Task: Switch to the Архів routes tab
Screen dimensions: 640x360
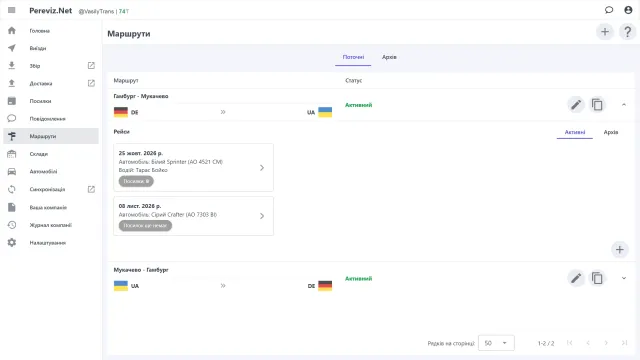Action: (x=389, y=57)
